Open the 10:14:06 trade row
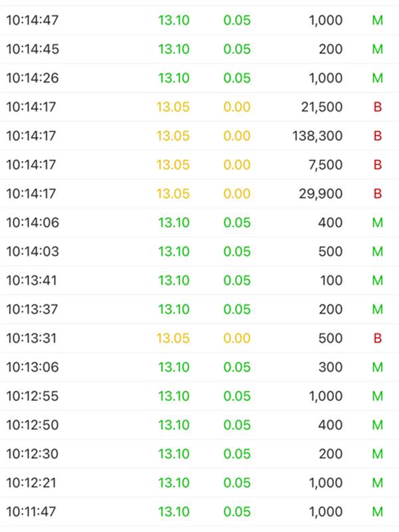The width and height of the screenshot is (399, 532). coord(199,223)
